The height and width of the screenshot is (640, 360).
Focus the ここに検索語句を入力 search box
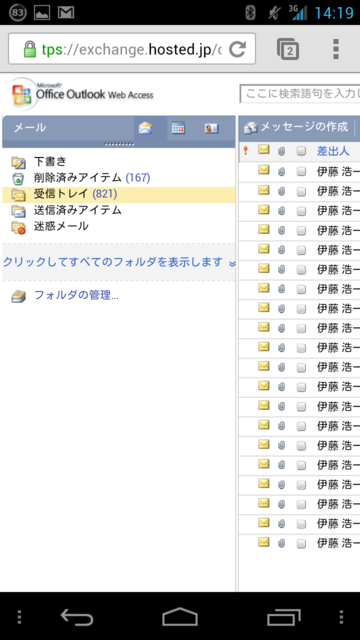point(300,94)
